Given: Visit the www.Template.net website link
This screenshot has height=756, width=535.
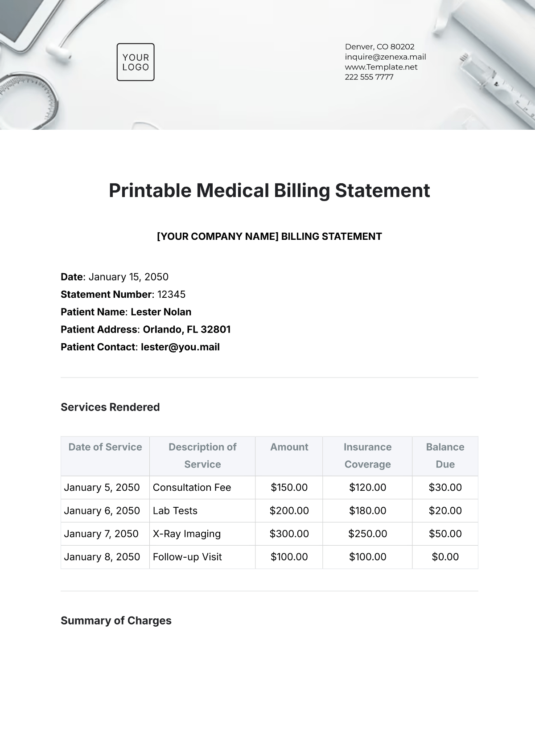Looking at the screenshot, I should click(x=381, y=67).
